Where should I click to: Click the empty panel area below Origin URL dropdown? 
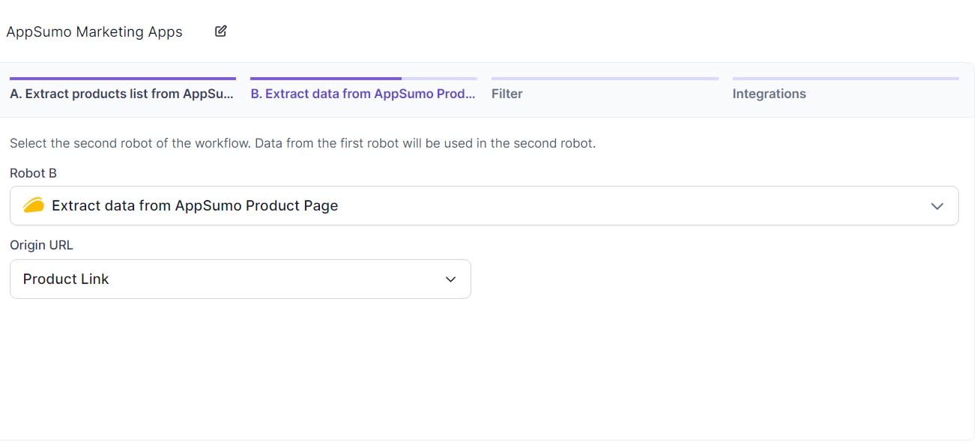point(487,367)
